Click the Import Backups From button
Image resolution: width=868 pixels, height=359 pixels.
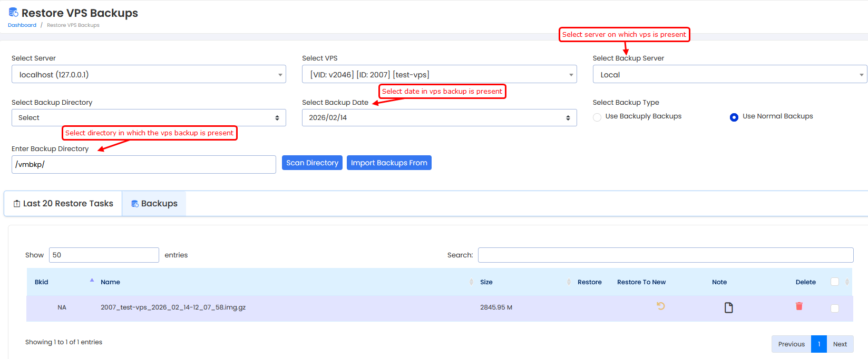(x=389, y=163)
